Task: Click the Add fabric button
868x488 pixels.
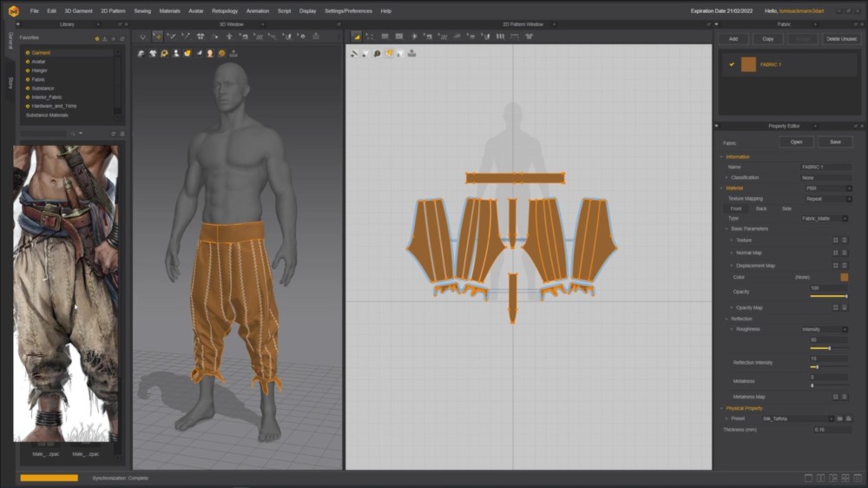Action: click(x=733, y=39)
